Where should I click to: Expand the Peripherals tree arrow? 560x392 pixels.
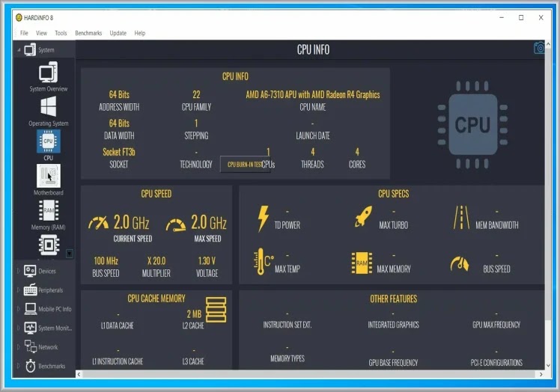coord(18,290)
